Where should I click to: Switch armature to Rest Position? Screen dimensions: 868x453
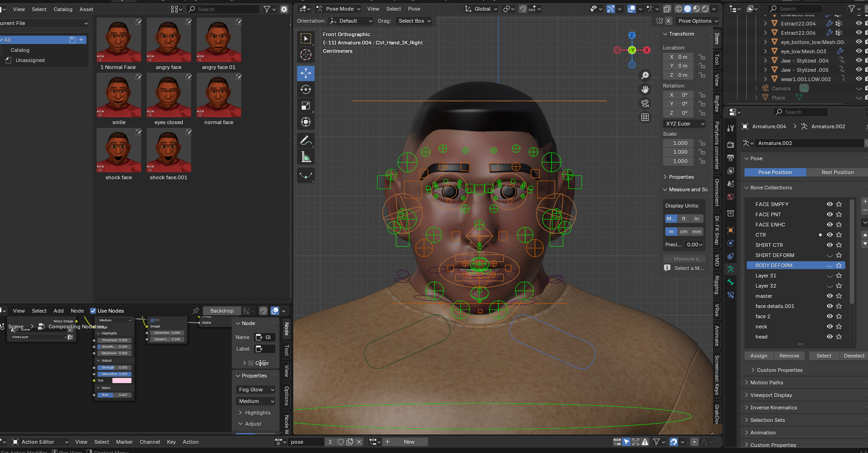pyautogui.click(x=837, y=172)
